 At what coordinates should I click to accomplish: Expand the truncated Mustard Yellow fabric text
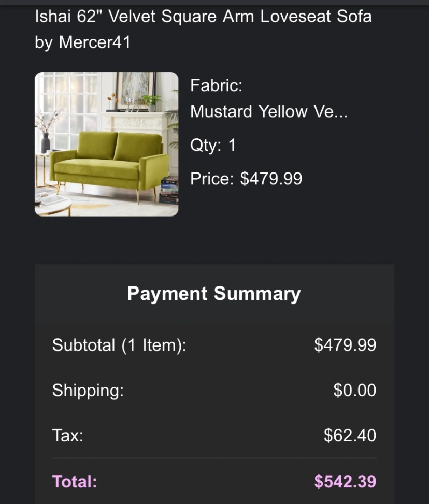[269, 111]
